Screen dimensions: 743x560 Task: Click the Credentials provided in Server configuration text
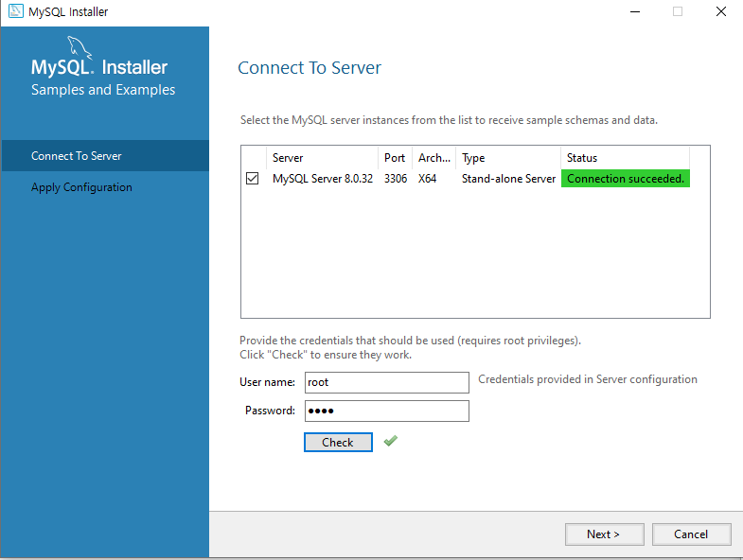[588, 379]
